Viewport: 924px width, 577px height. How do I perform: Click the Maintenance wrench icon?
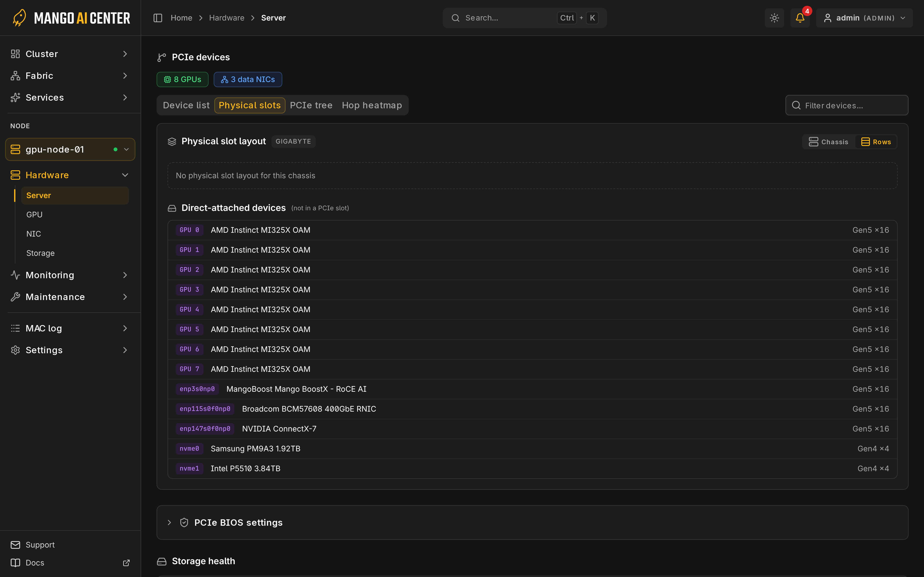pyautogui.click(x=15, y=297)
